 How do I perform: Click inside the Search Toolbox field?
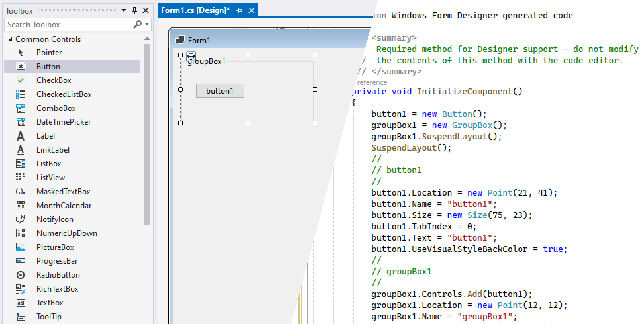66,24
